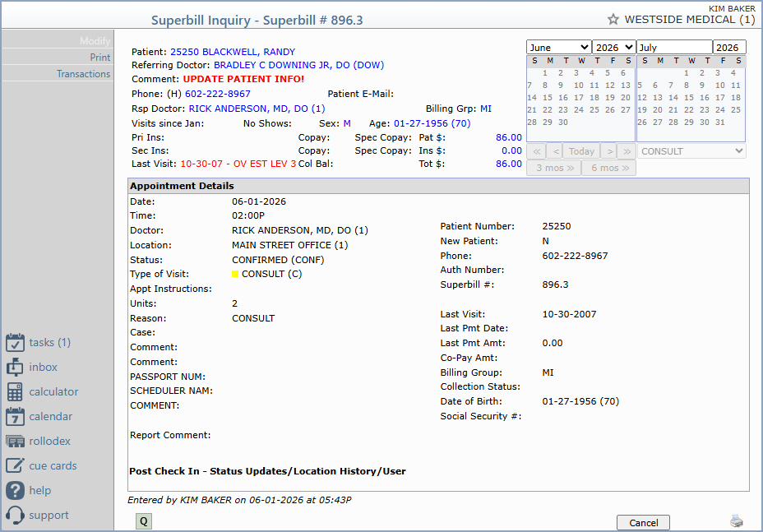Launch the calculator icon
This screenshot has width=763, height=532.
[x=15, y=392]
